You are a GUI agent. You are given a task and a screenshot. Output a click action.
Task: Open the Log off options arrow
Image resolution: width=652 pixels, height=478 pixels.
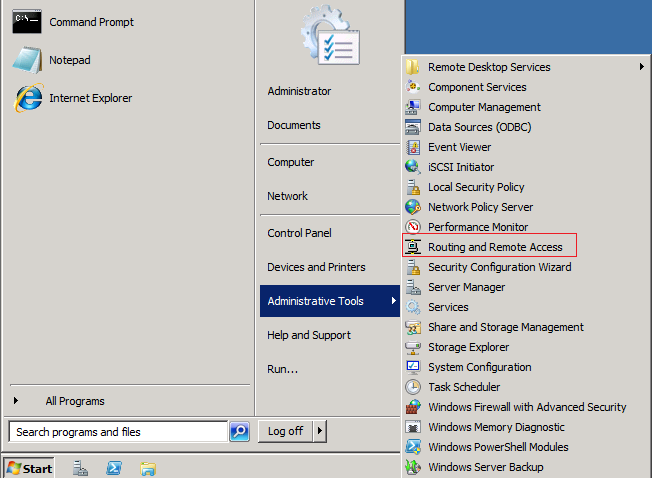click(x=320, y=431)
